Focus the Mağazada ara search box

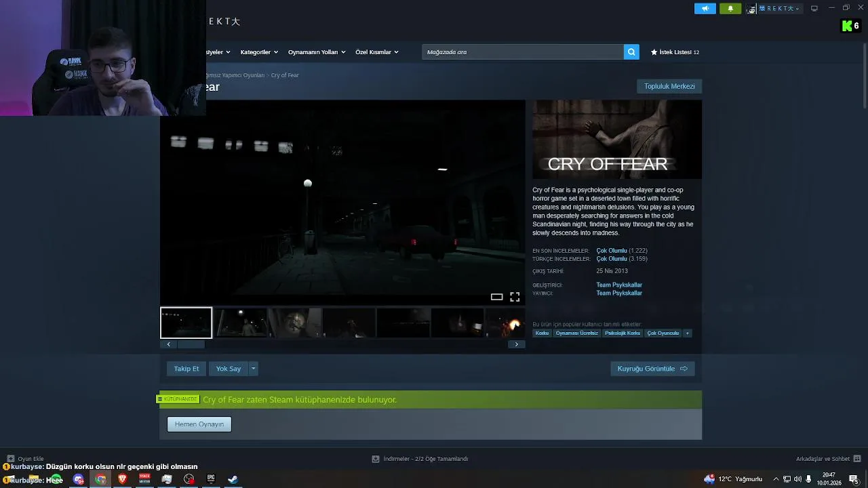(x=523, y=52)
